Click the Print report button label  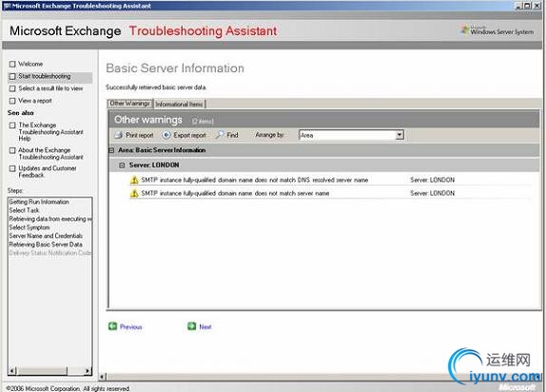click(140, 135)
